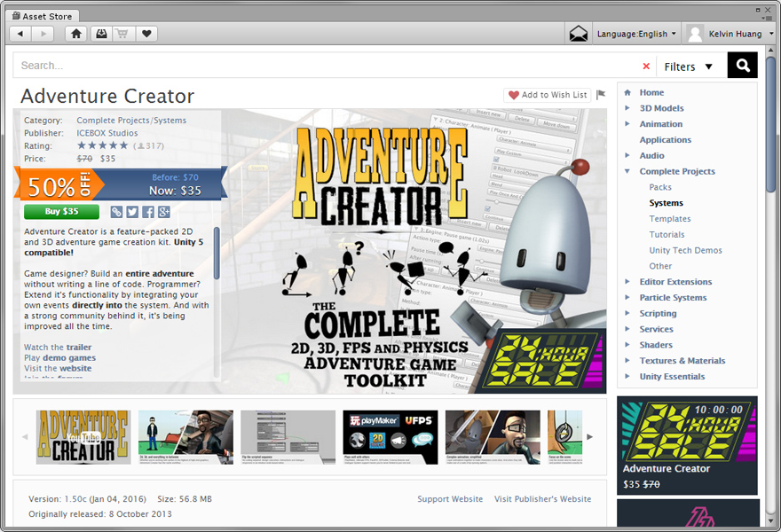Open Unity Essentials category

pos(672,377)
